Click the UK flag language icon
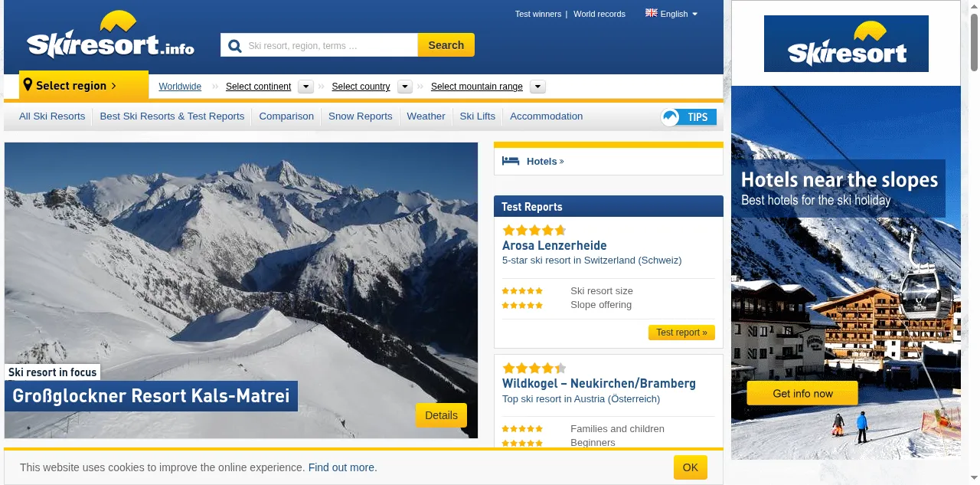980x485 pixels. coord(652,13)
